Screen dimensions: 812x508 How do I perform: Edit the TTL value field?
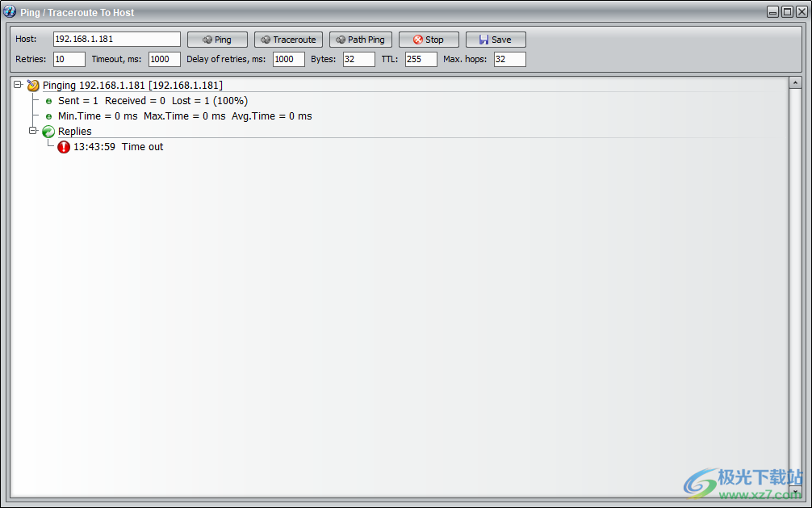tap(421, 59)
